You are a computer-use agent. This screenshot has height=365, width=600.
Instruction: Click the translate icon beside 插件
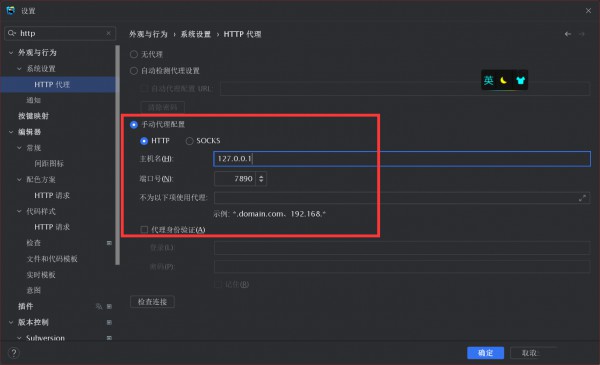(x=99, y=306)
